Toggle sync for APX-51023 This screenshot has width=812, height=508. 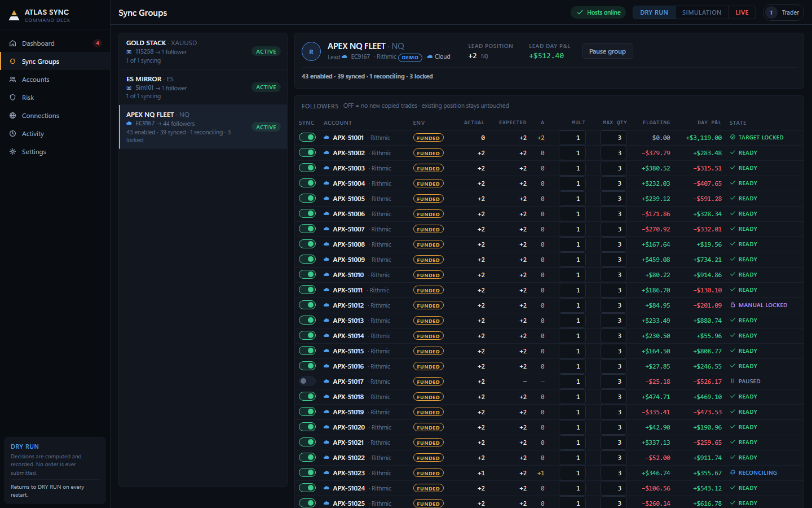(x=307, y=472)
